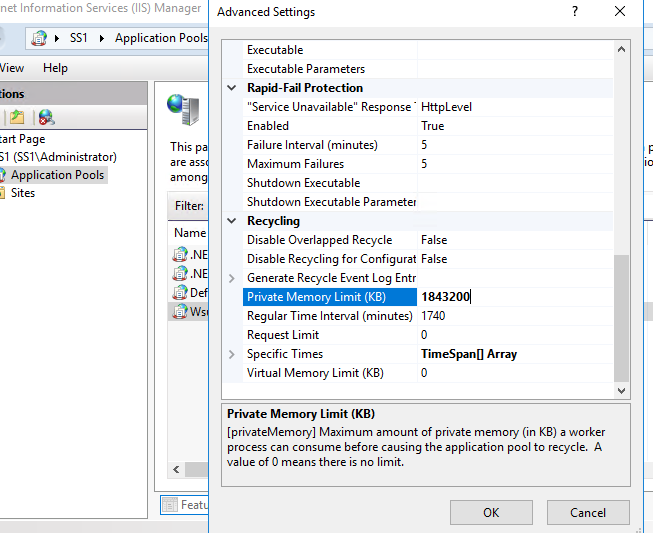This screenshot has width=653, height=533.
Task: Expand the Specific Times property
Action: tap(233, 354)
